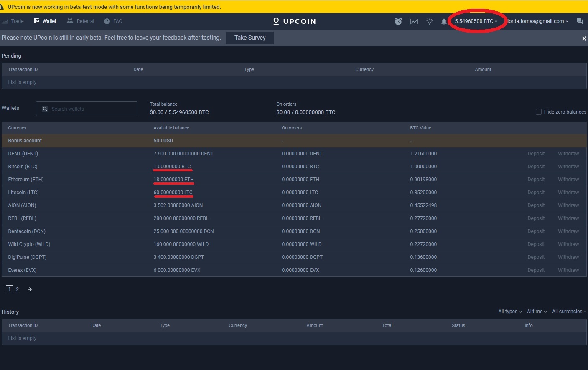The height and width of the screenshot is (370, 588).
Task: Deposit to the Dentacoin wallet
Action: tap(536, 231)
